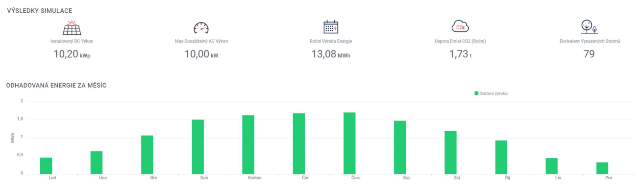This screenshot has width=644, height=191.
Task: Select the Bře bar in the chart
Action: point(147,155)
